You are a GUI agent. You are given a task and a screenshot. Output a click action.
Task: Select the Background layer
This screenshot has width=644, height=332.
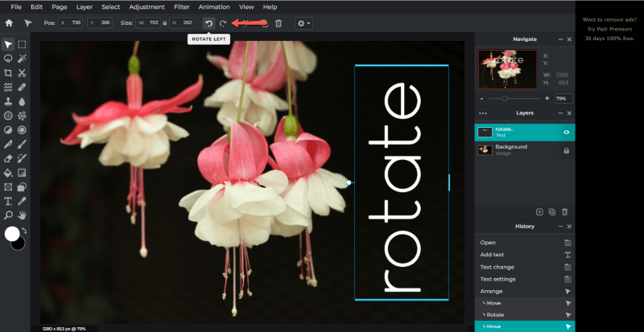pos(525,150)
